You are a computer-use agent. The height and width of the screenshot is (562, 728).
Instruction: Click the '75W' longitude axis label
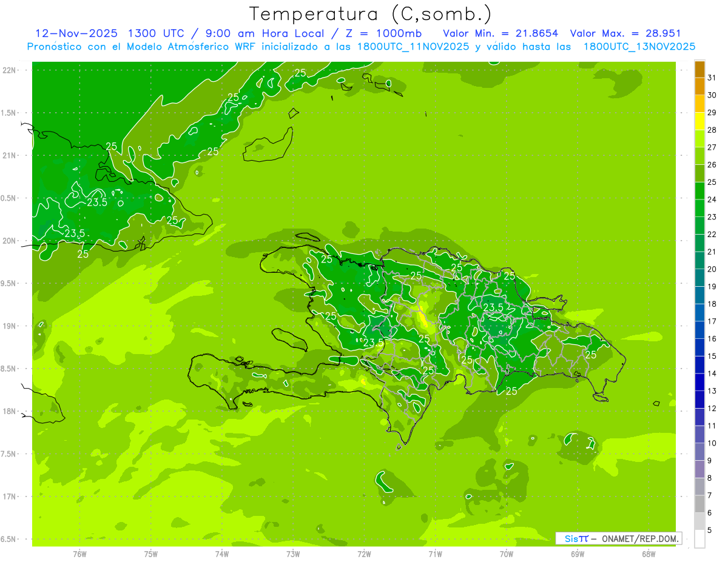(x=151, y=554)
